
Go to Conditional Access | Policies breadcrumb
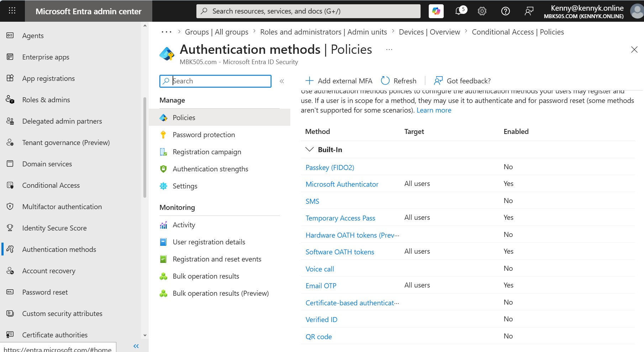coord(518,32)
